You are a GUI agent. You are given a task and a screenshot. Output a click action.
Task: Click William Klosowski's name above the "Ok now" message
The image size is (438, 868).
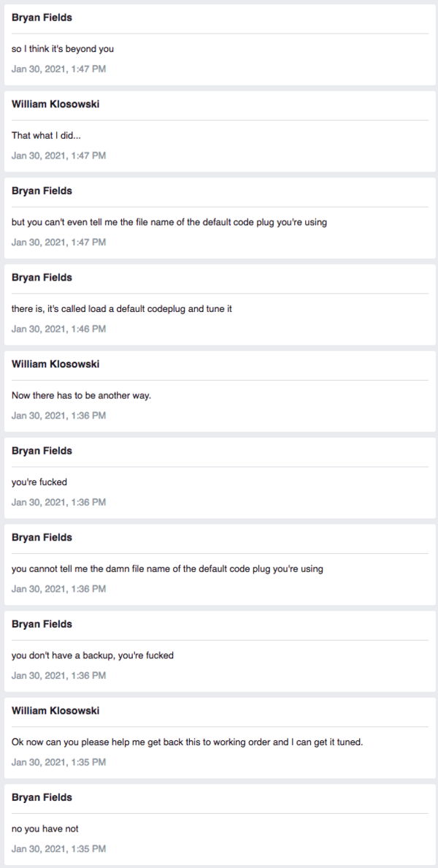click(x=55, y=710)
